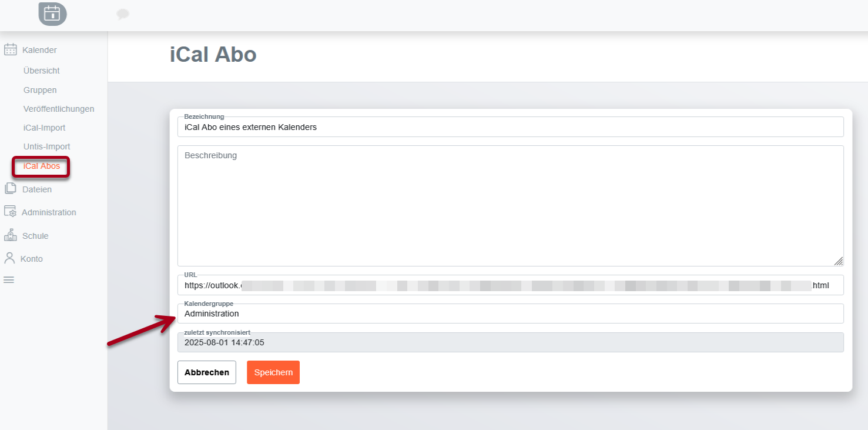Open Veröffentlichungen in the sidebar
This screenshot has height=430, width=868.
59,109
